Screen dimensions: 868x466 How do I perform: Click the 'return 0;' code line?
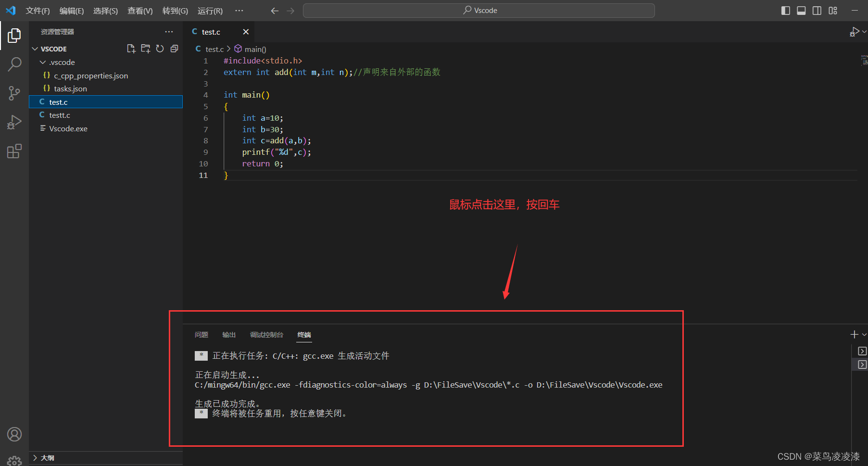point(263,164)
